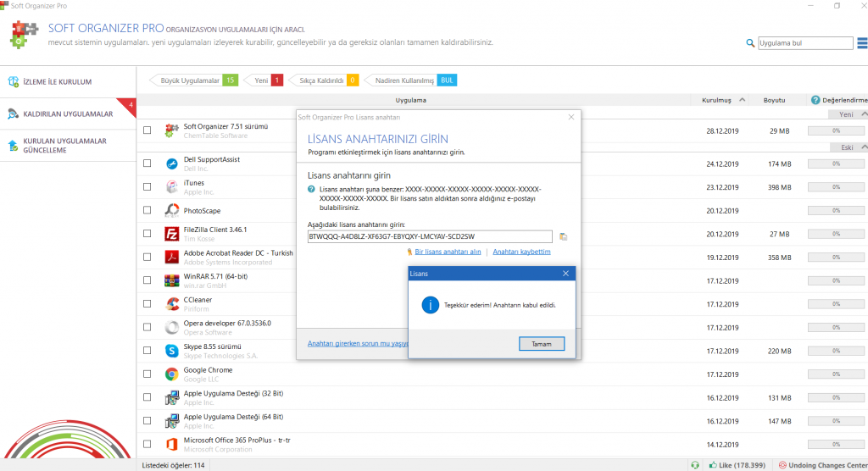Screen dimensions: 868x471
Task: Select the Büyük Uygulamalar filter
Action: [194, 80]
